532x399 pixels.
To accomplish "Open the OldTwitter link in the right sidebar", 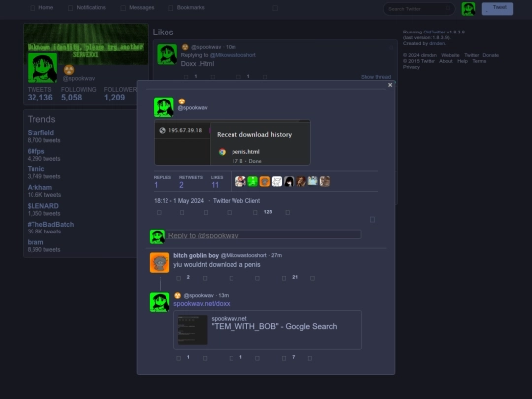I will (x=433, y=33).
